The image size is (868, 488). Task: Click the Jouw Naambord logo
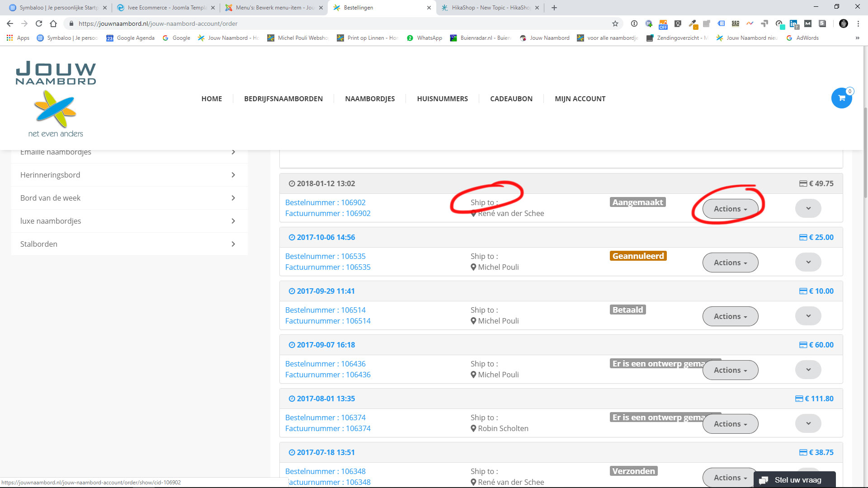56,99
